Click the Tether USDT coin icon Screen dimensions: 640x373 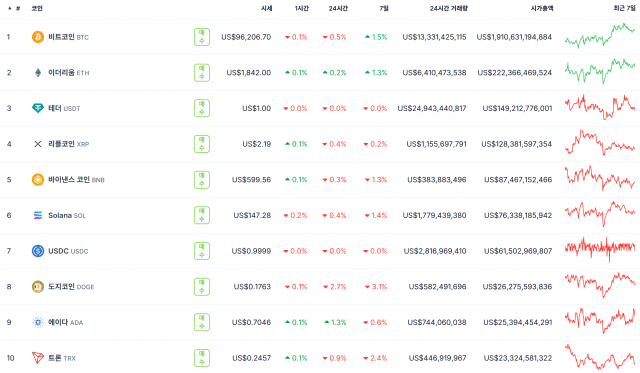(38, 108)
